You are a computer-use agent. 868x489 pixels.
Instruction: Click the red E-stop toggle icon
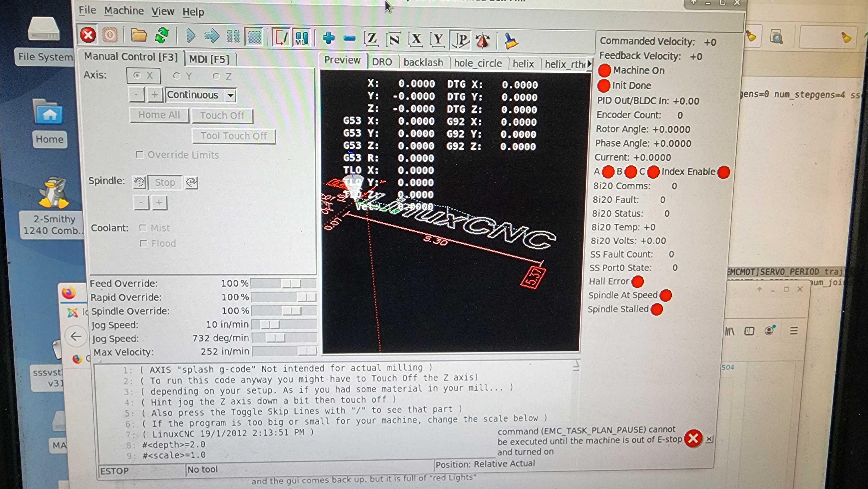(x=88, y=35)
